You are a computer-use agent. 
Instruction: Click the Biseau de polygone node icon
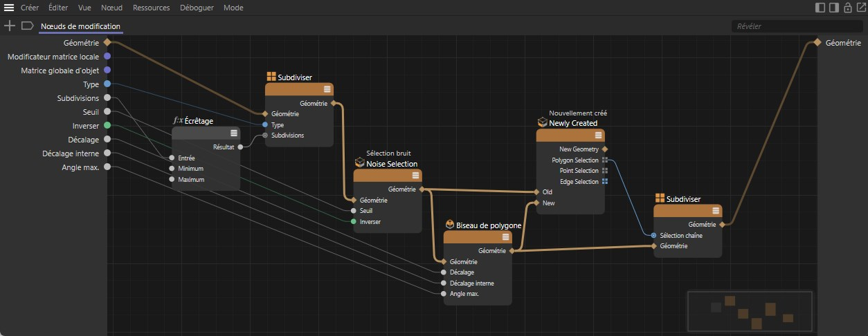pos(449,225)
